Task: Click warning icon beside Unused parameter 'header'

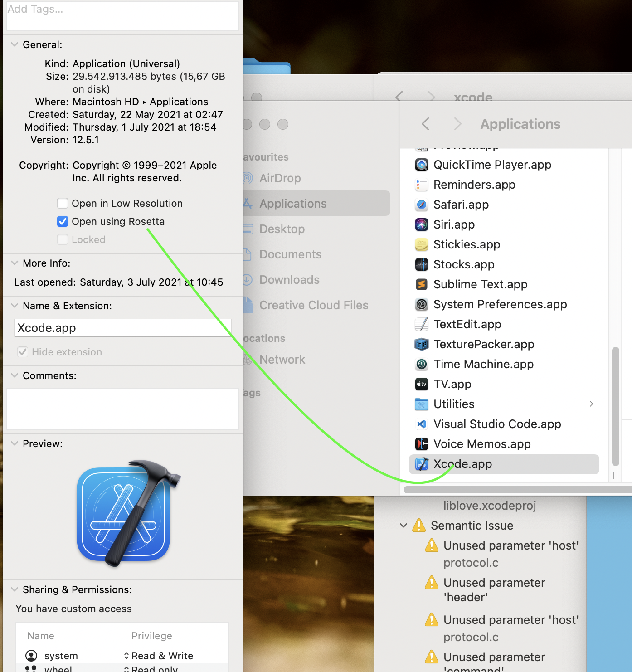Action: coord(432,583)
